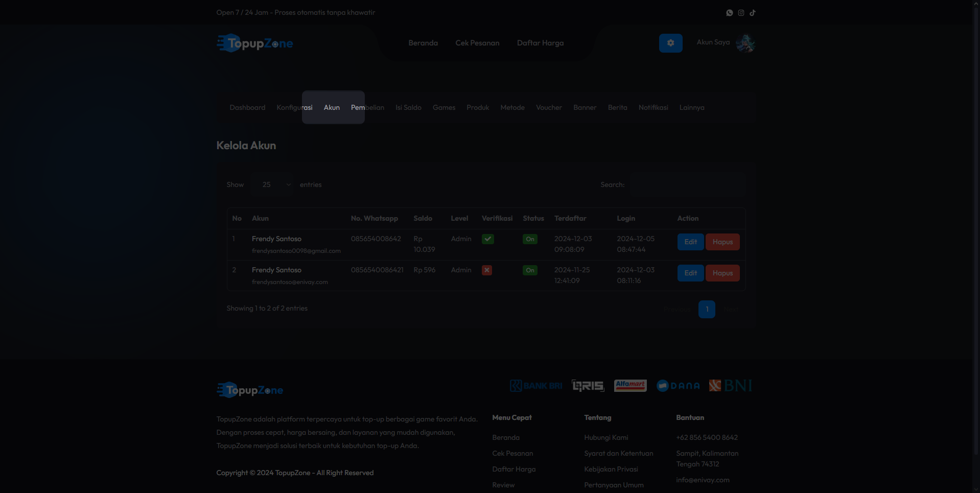Open the Games tab

click(444, 108)
